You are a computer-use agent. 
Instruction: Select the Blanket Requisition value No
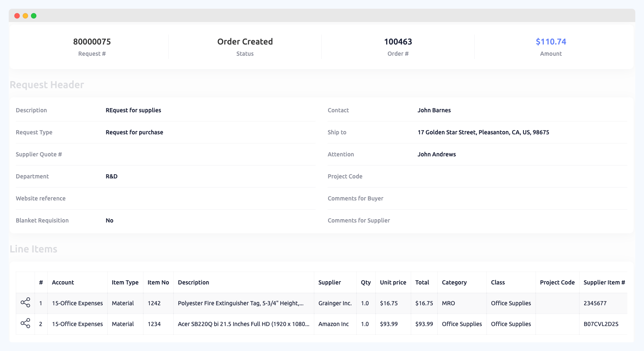pos(109,220)
